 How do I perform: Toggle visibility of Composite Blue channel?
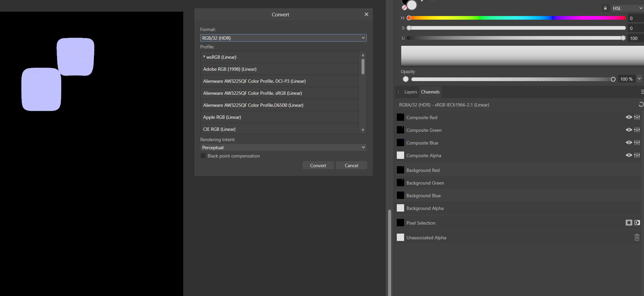click(x=629, y=142)
